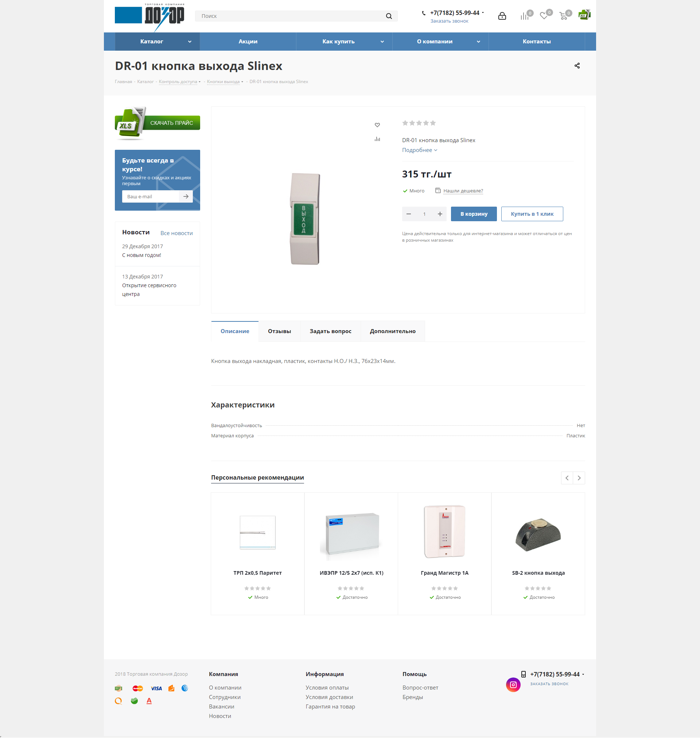Open 'Условия доставки' footer link

tap(329, 697)
